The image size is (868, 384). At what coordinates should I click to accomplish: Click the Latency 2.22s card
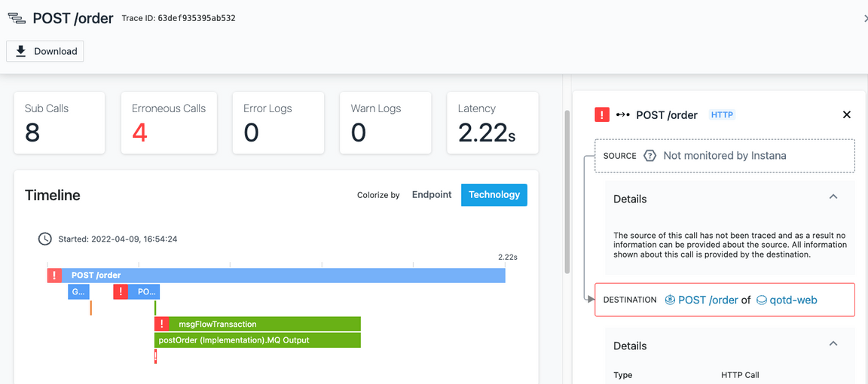coord(493,123)
